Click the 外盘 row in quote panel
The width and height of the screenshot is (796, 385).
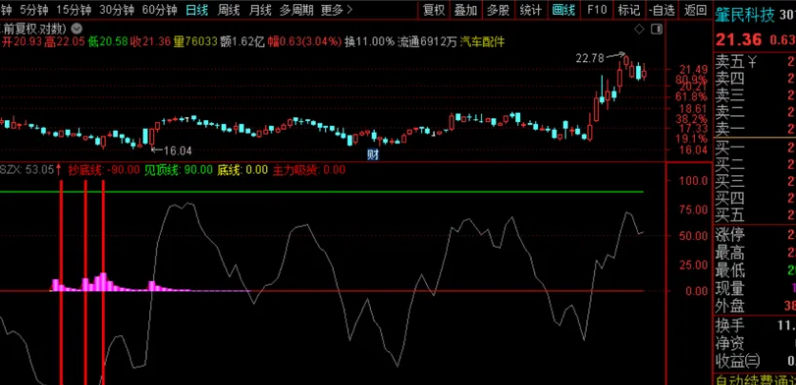click(755, 306)
